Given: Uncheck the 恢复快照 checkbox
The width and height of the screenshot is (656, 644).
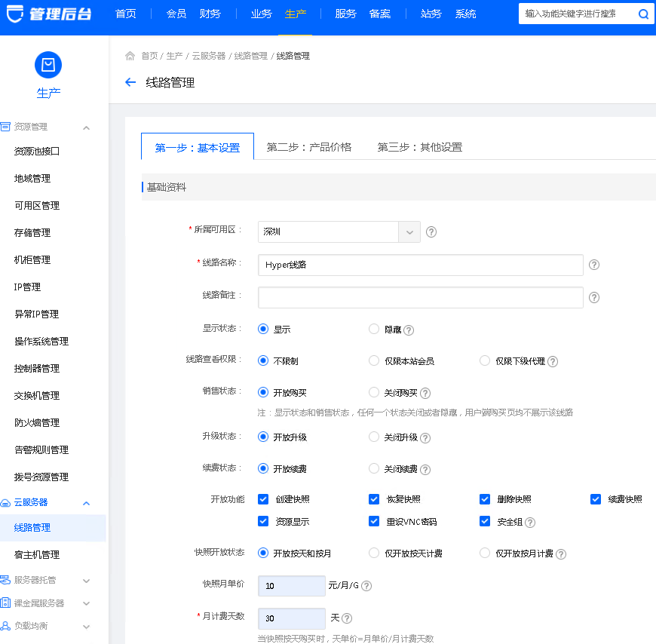Looking at the screenshot, I should [x=373, y=498].
